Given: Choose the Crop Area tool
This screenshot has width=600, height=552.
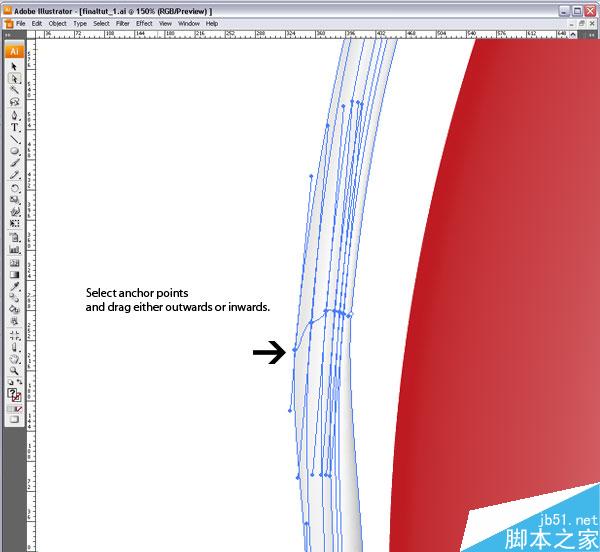Looking at the screenshot, I should pos(14,335).
